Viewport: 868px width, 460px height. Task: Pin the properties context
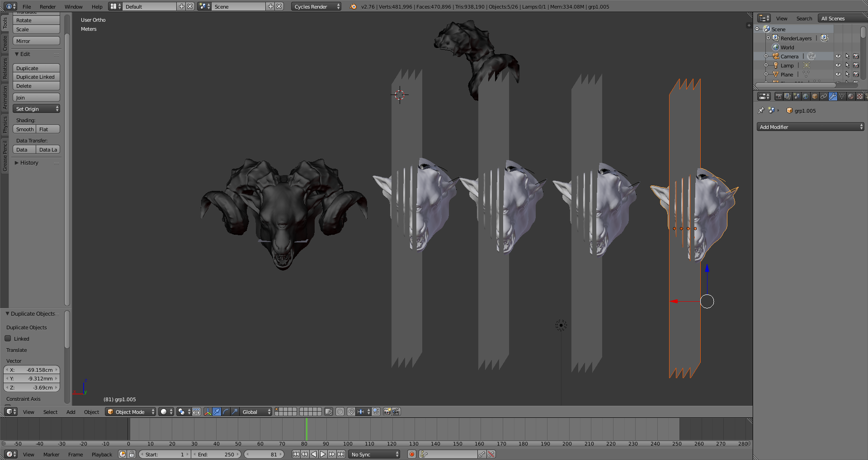tap(761, 110)
